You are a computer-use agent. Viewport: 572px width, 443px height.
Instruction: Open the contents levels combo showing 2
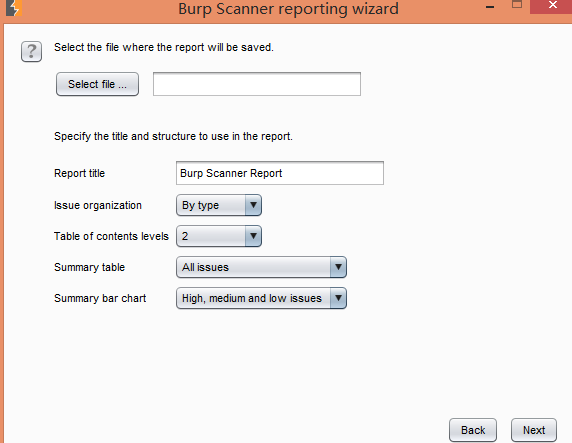219,236
